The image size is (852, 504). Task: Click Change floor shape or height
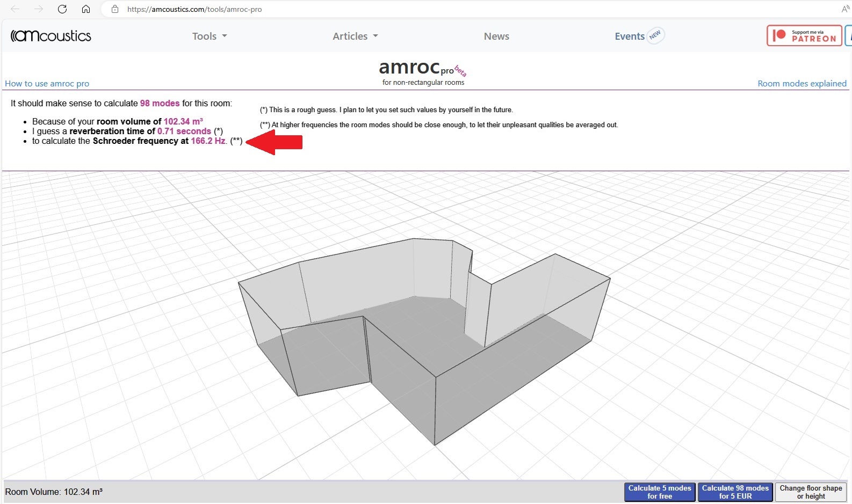click(811, 492)
